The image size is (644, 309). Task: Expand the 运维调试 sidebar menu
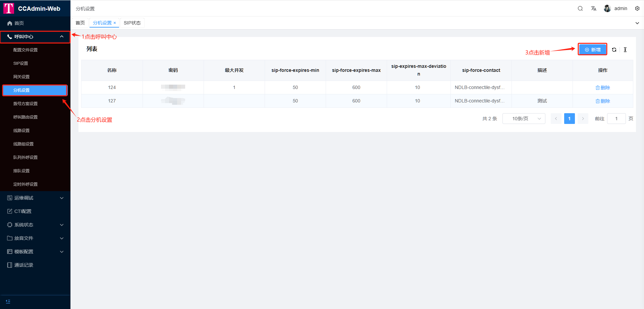pos(35,198)
